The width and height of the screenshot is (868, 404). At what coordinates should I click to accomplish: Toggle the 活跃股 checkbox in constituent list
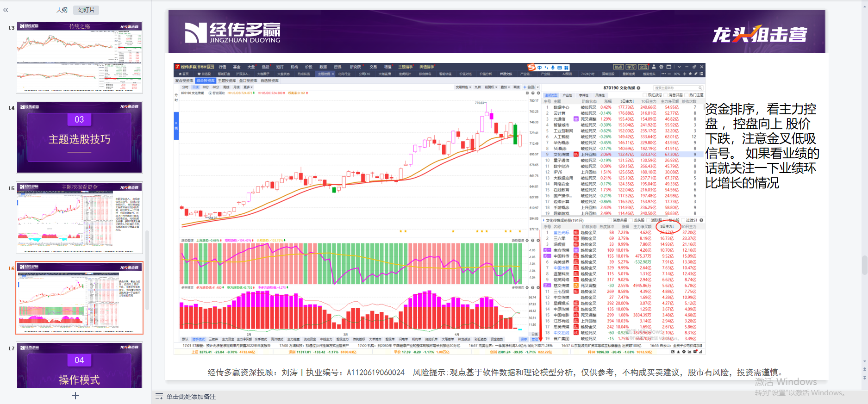click(x=648, y=220)
